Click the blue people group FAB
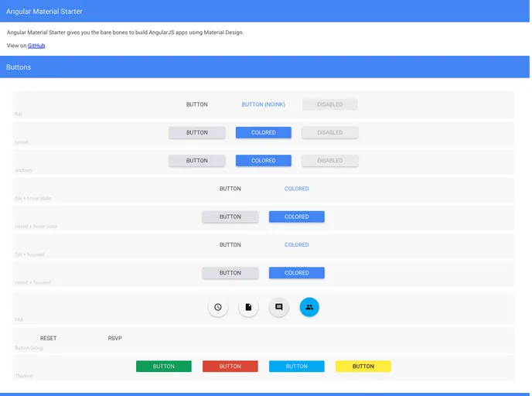 [x=309, y=307]
